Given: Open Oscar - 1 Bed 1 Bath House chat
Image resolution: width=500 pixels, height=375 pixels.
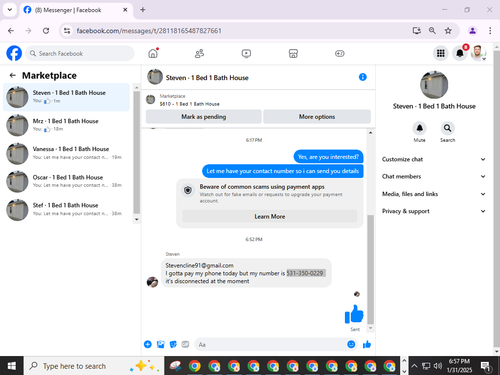Looking at the screenshot, I should (x=66, y=181).
